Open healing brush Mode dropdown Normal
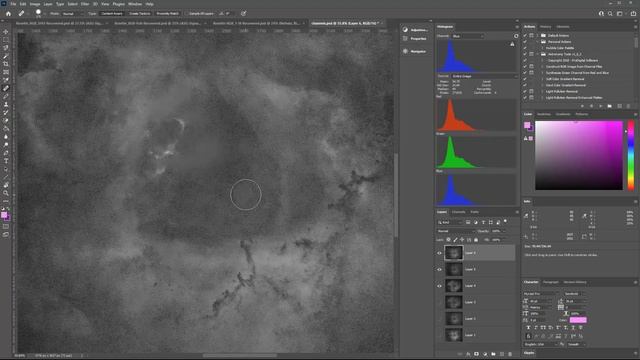The width and height of the screenshot is (640, 360). (x=72, y=13)
